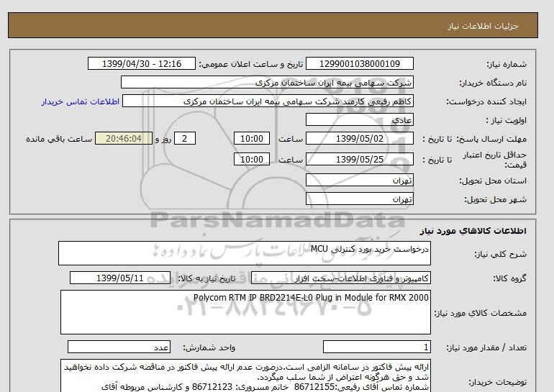Click the priority field showing عادی
This screenshot has width=554, height=392.
point(359,119)
